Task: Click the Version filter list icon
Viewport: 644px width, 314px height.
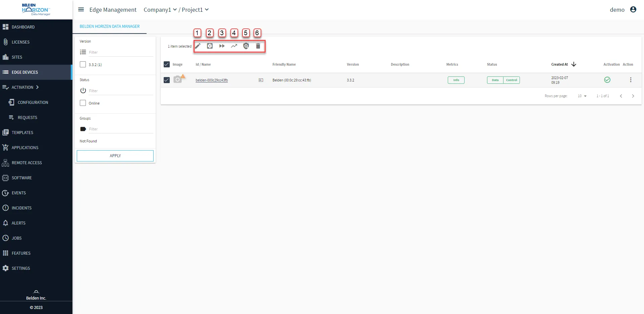Action: (x=83, y=52)
